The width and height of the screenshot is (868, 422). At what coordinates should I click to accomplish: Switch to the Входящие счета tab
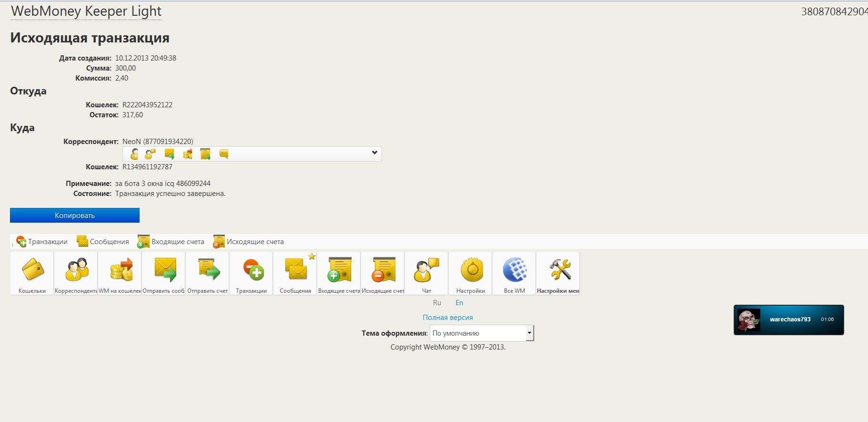point(171,242)
